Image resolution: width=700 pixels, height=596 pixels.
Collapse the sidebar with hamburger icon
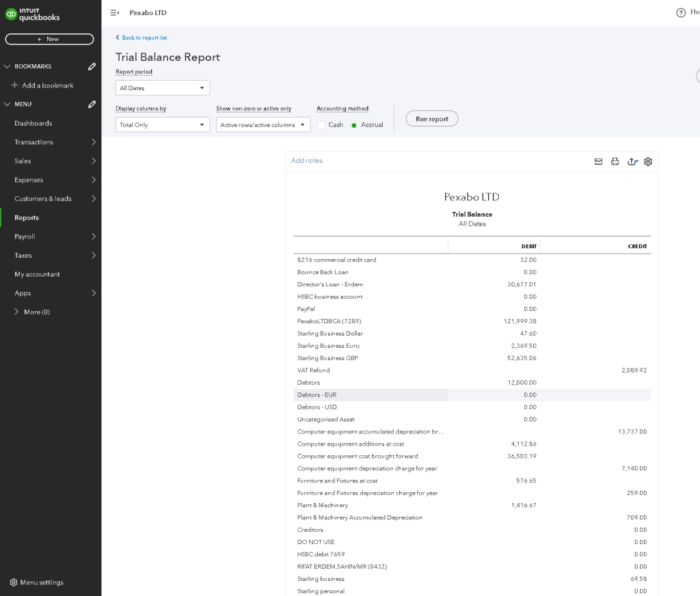pyautogui.click(x=114, y=13)
